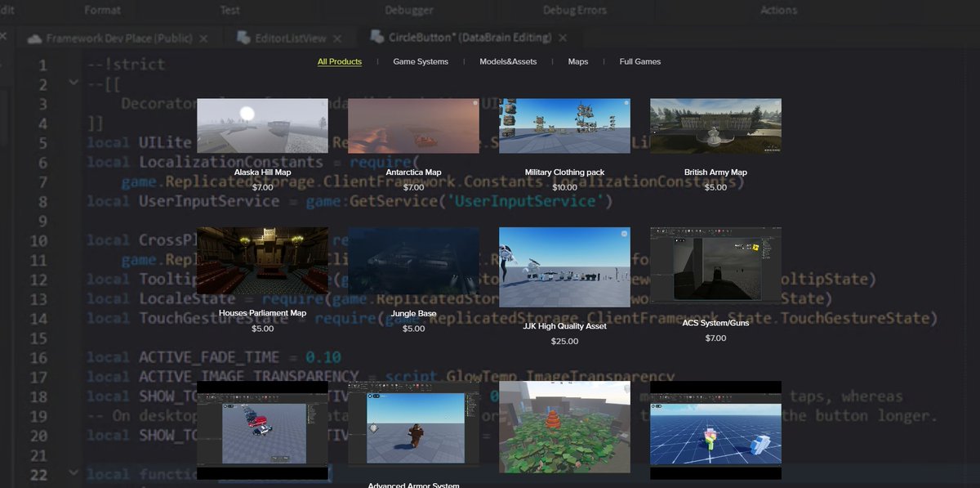Image resolution: width=980 pixels, height=488 pixels.
Task: Click the script icon on CircleButton tab
Action: coord(376,37)
